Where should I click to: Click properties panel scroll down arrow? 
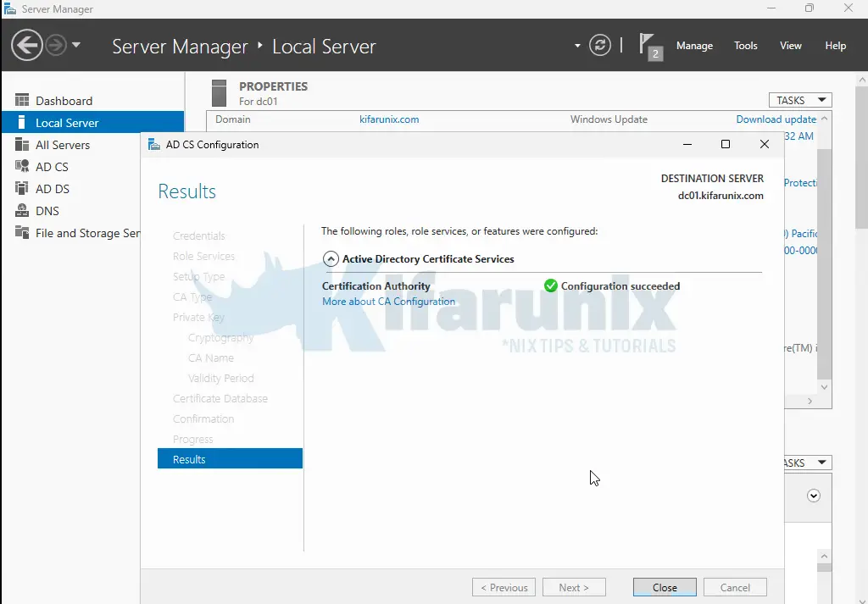pos(824,387)
